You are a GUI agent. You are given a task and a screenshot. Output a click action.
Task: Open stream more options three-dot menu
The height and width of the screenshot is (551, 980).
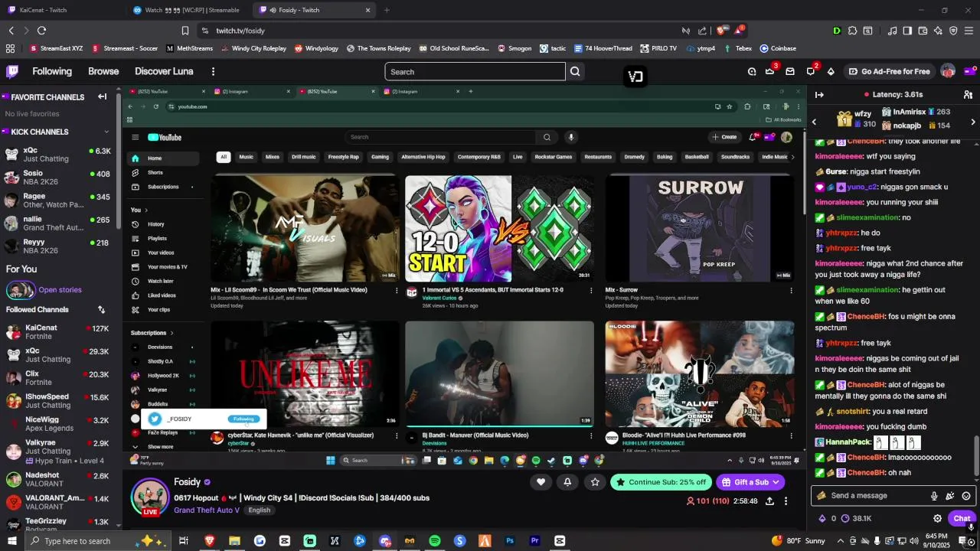tap(786, 501)
